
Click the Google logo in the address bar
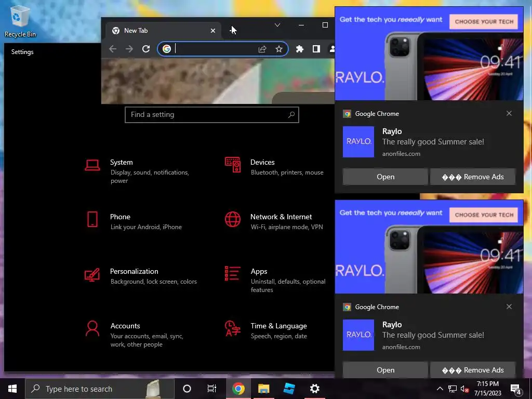167,49
